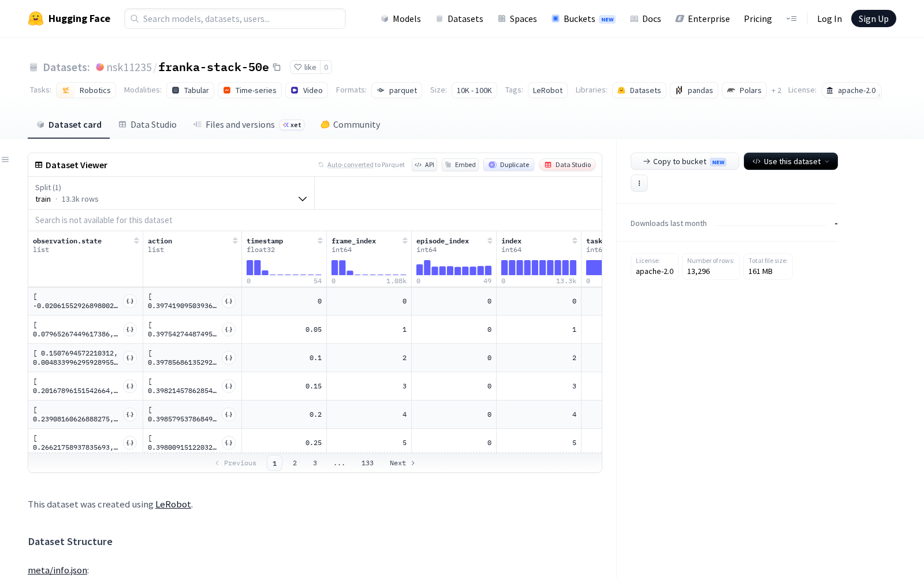This screenshot has height=578, width=924.
Task: Click the Sign Up button
Action: [x=873, y=18]
